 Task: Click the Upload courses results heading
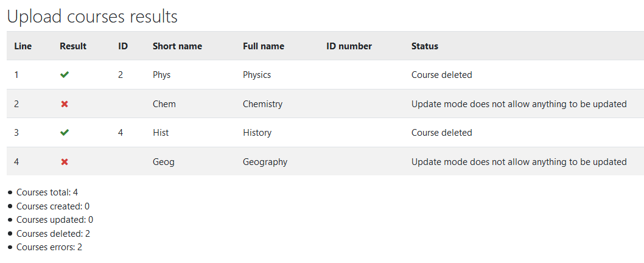point(93,16)
